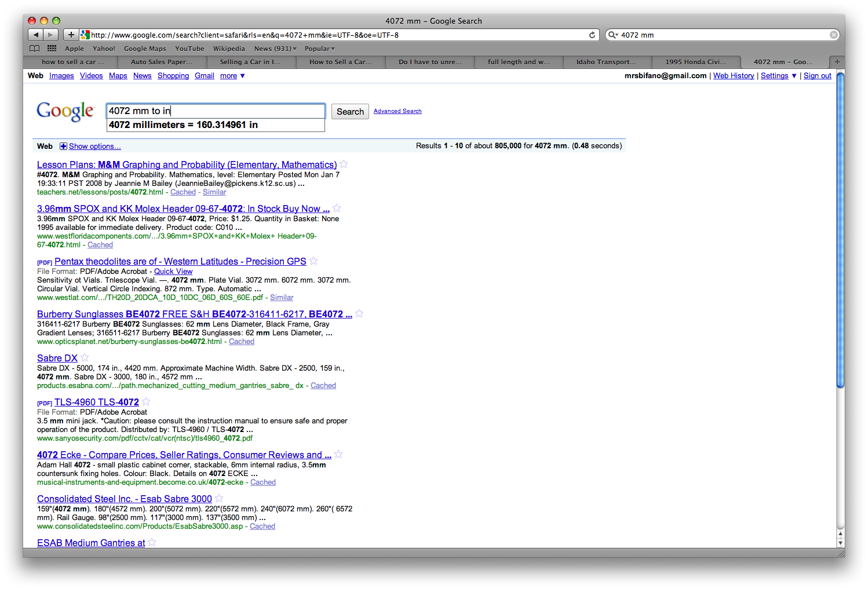Expand the Show options plus box
Viewport: 868px width, 589px height.
point(63,147)
